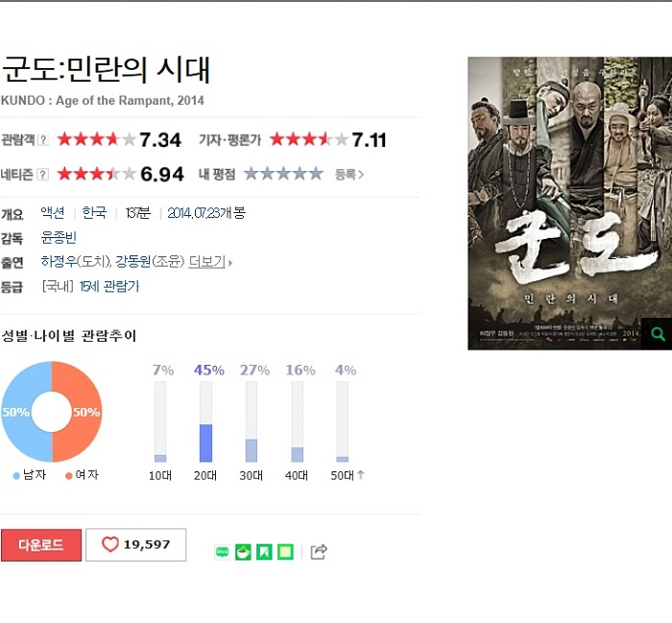This screenshot has height=623, width=672.
Task: Click the red 다운로드 button
Action: (x=41, y=544)
